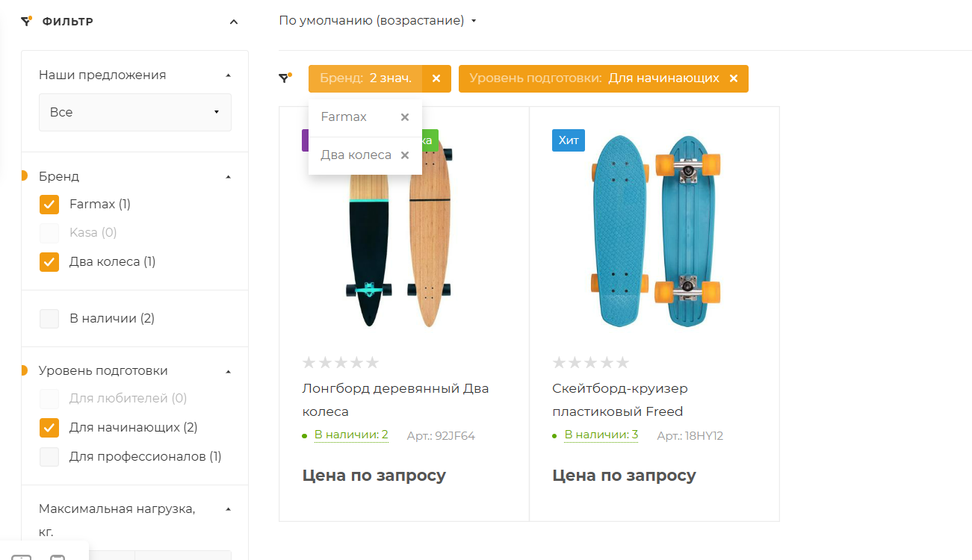Remove the Brand filter tag
The image size is (972, 560).
[436, 78]
